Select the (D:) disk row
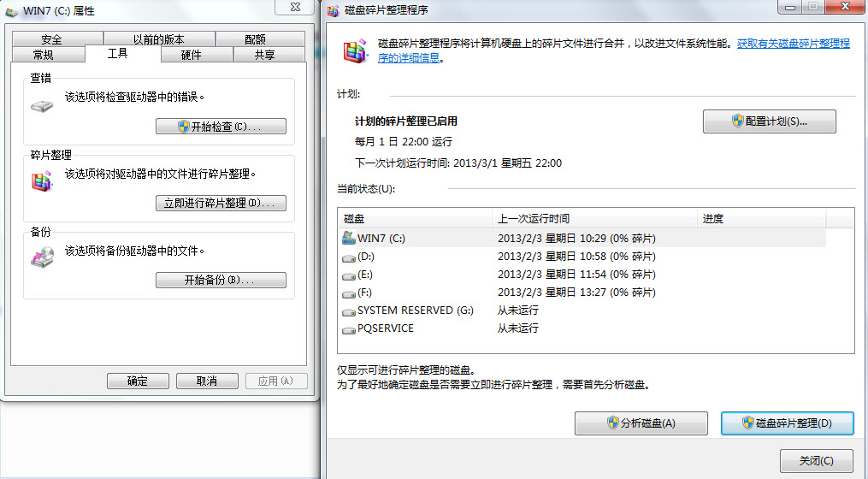 [x=582, y=257]
